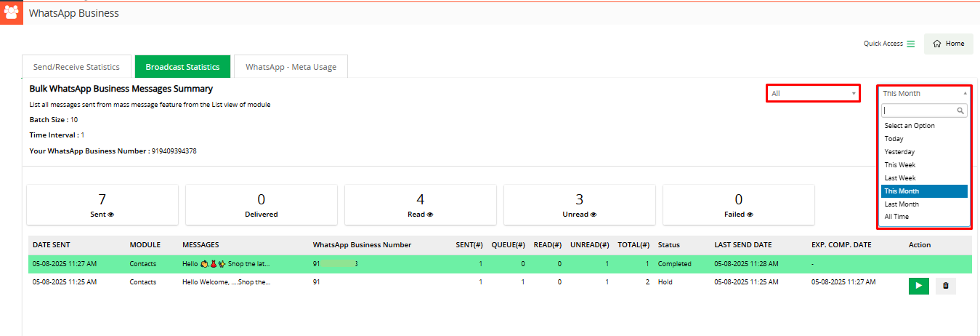The image size is (980, 336).
Task: Focus the dropdown search input field
Action: pyautogui.click(x=924, y=111)
